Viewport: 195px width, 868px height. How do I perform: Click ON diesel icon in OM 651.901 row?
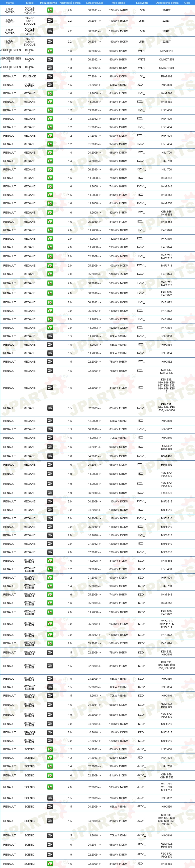[50, 68]
